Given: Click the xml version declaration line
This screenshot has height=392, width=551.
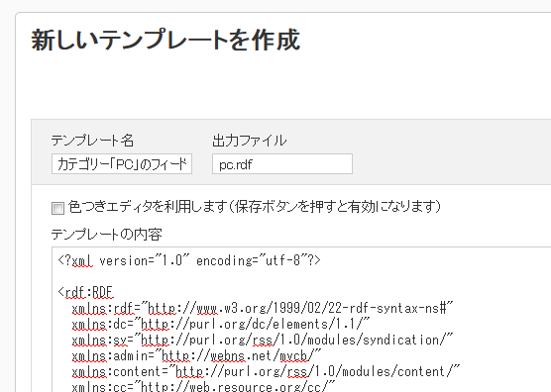Looking at the screenshot, I should (x=189, y=260).
